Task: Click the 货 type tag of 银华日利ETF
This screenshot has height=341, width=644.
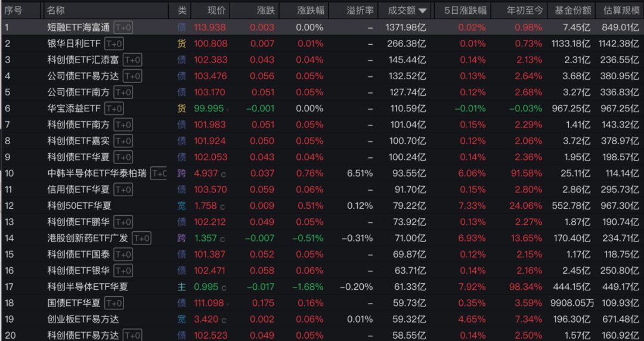Action: click(181, 44)
